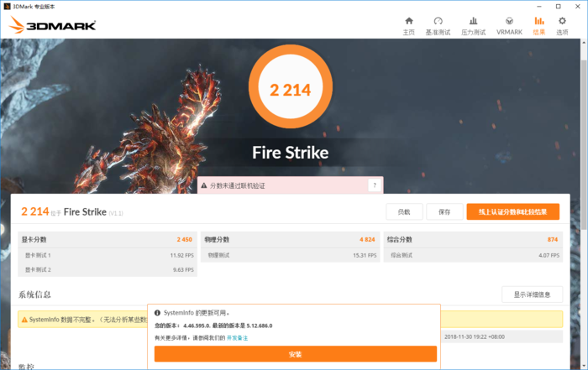Screen dimensions: 588x370
Task: Click 分数未通过联机验证 notice text
Action: 238,185
